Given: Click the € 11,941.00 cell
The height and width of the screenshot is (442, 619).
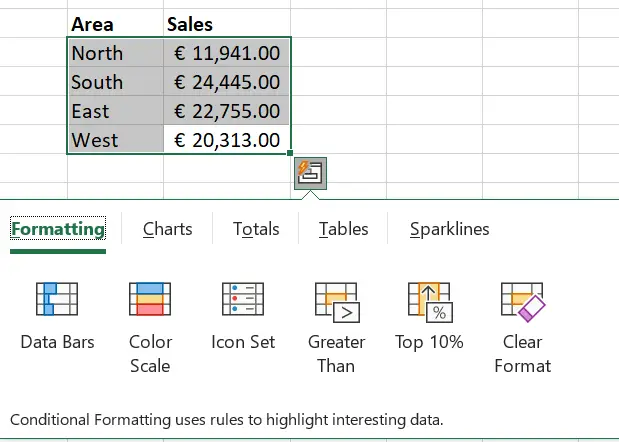Looking at the screenshot, I should 227,53.
